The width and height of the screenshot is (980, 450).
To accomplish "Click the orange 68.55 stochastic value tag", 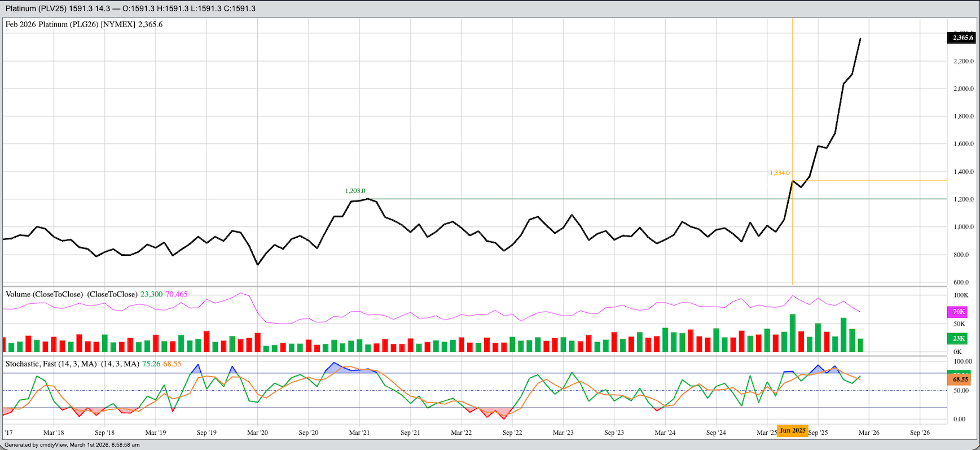I will (960, 380).
